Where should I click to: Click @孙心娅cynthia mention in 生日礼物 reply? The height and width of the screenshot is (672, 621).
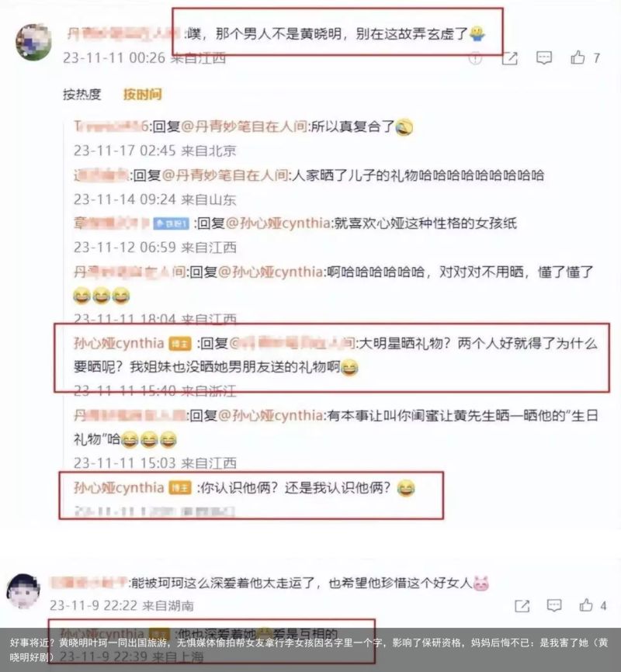(x=271, y=415)
